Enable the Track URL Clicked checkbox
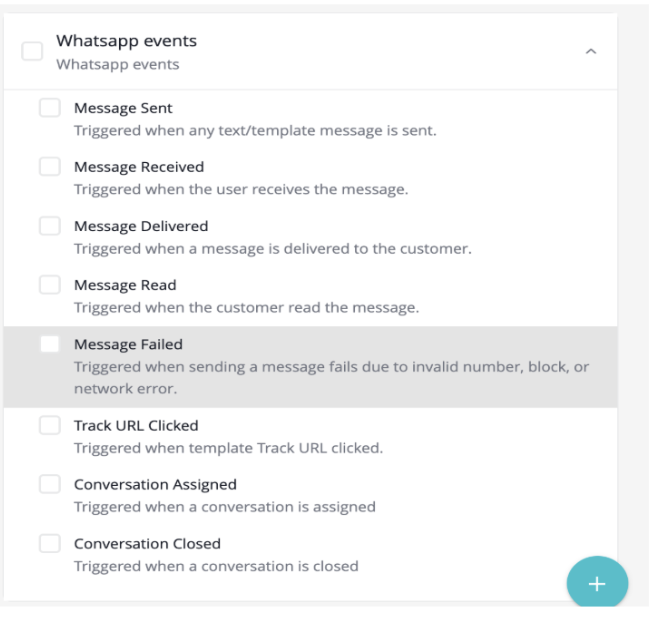The image size is (649, 618). click(50, 425)
